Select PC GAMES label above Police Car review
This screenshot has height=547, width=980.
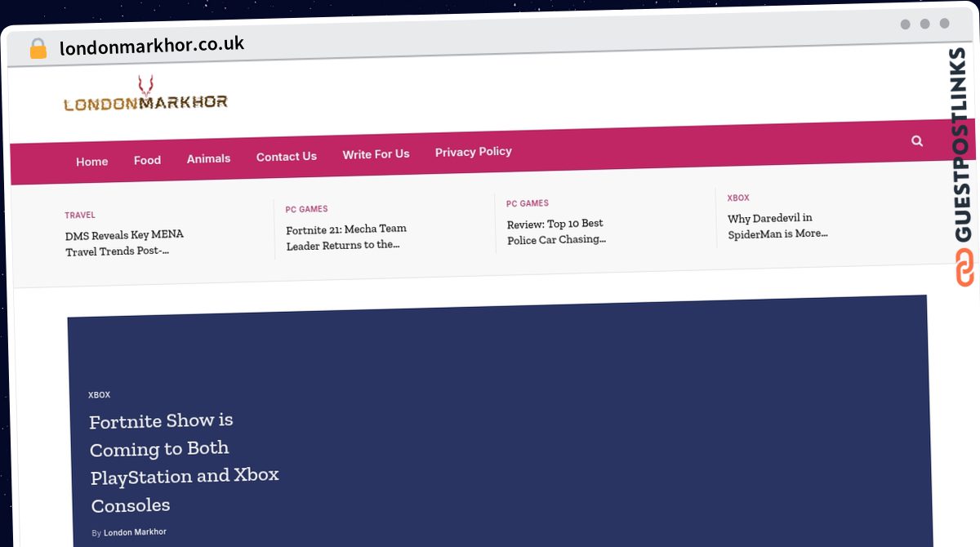[x=528, y=203]
